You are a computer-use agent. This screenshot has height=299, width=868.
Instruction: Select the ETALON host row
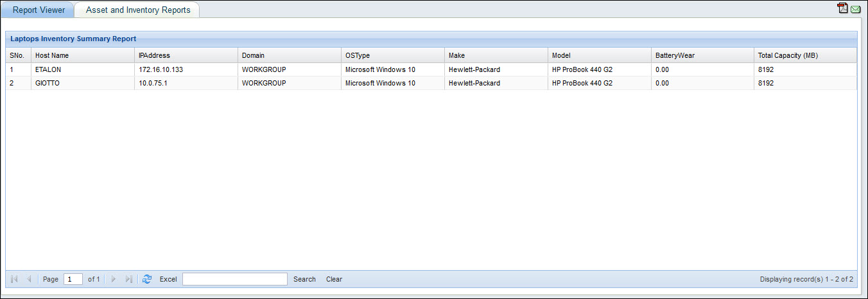point(48,69)
